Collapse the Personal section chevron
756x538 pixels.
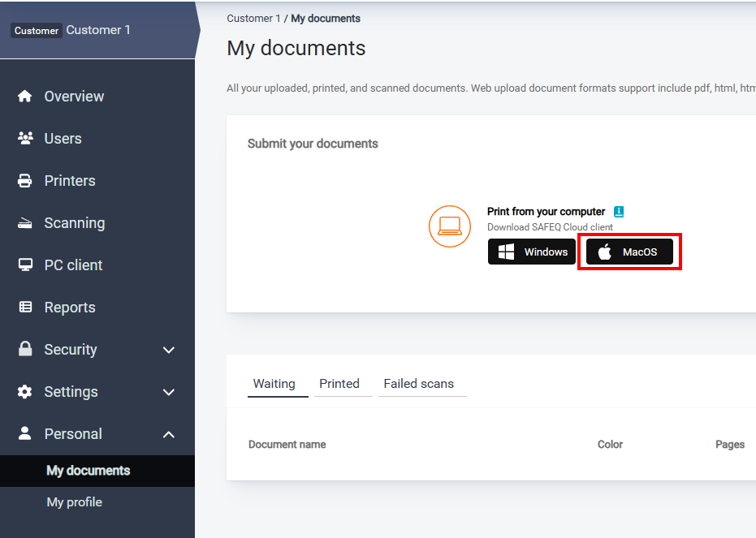pyautogui.click(x=169, y=434)
